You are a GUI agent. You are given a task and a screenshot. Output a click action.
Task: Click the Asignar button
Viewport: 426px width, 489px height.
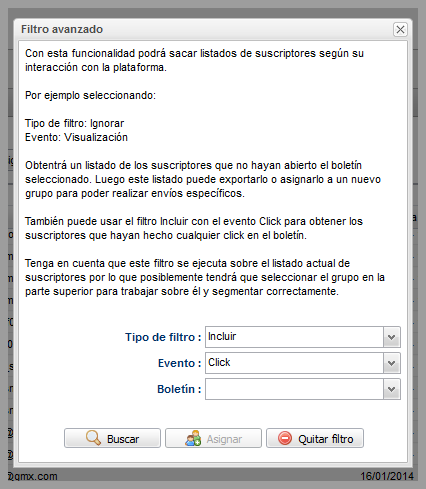213,438
